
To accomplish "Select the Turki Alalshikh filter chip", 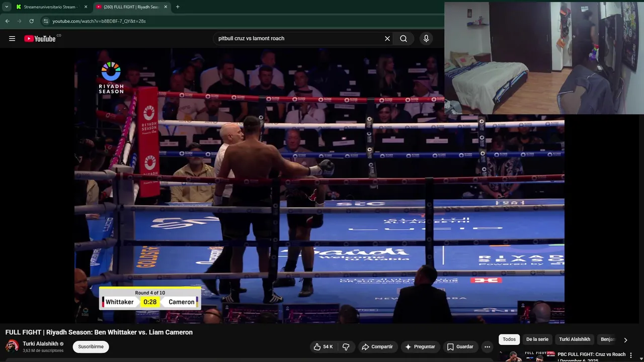I will 575,339.
